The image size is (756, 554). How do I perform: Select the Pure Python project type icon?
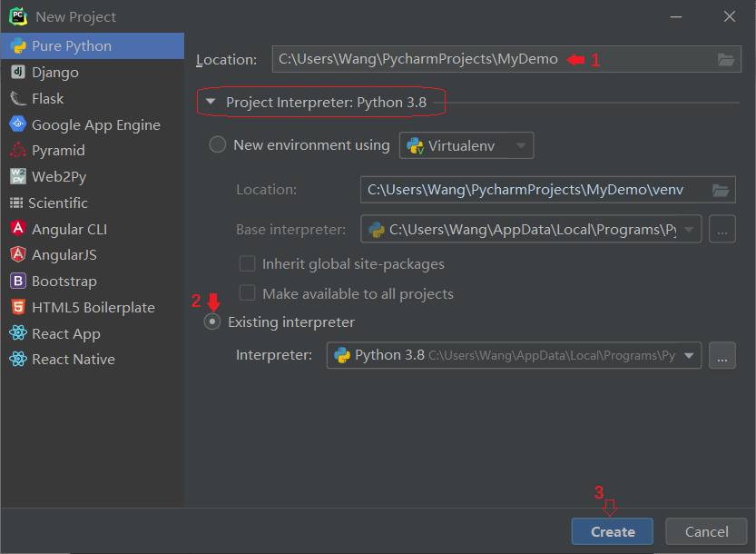click(x=18, y=45)
